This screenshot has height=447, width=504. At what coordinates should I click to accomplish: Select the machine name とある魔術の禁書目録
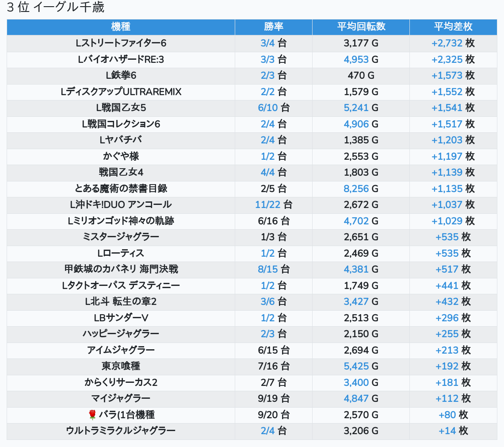coord(121,189)
